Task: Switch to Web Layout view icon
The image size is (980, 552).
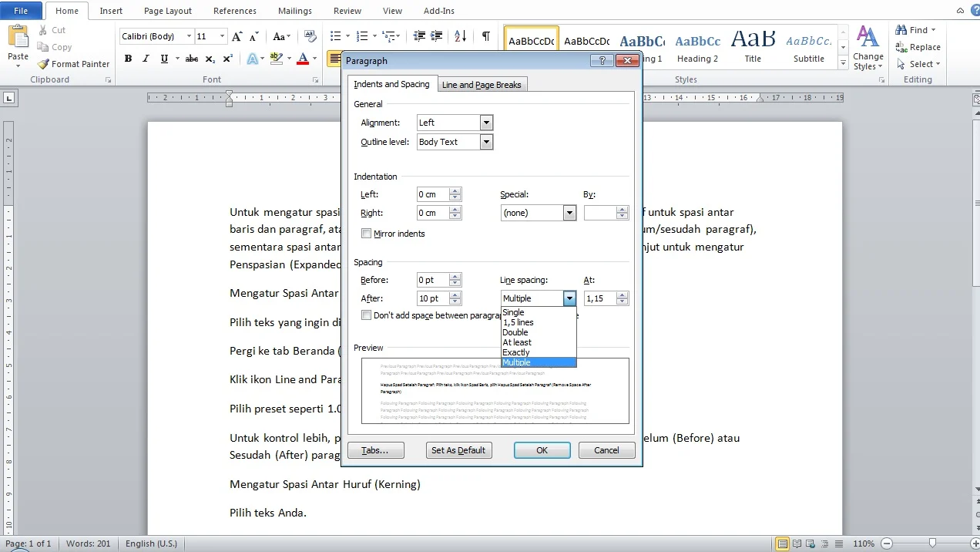Action: [x=810, y=544]
